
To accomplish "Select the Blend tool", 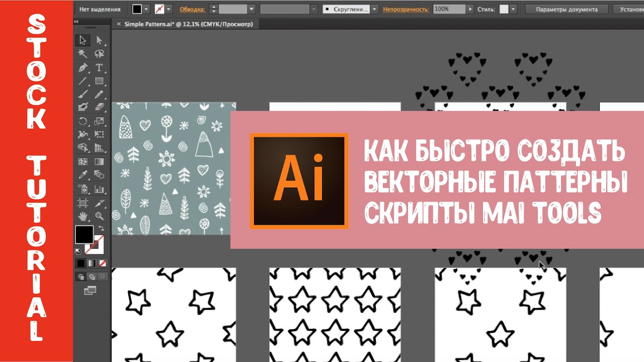I will (99, 175).
